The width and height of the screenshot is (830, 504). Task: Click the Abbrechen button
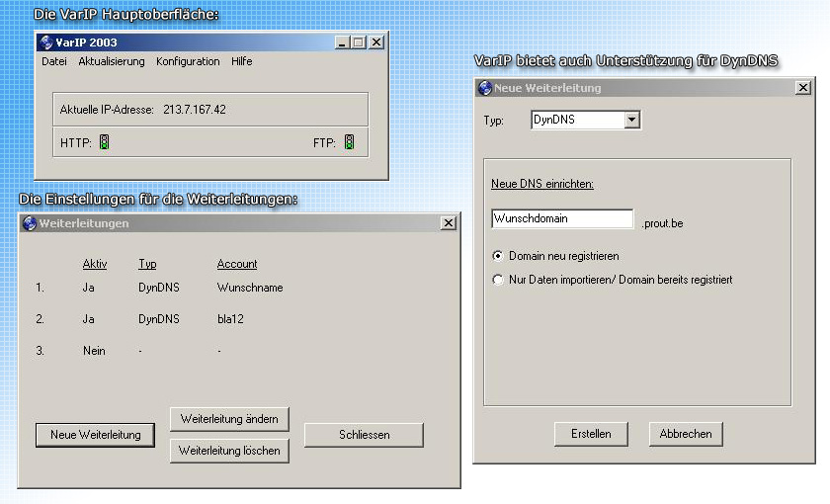pos(686,434)
